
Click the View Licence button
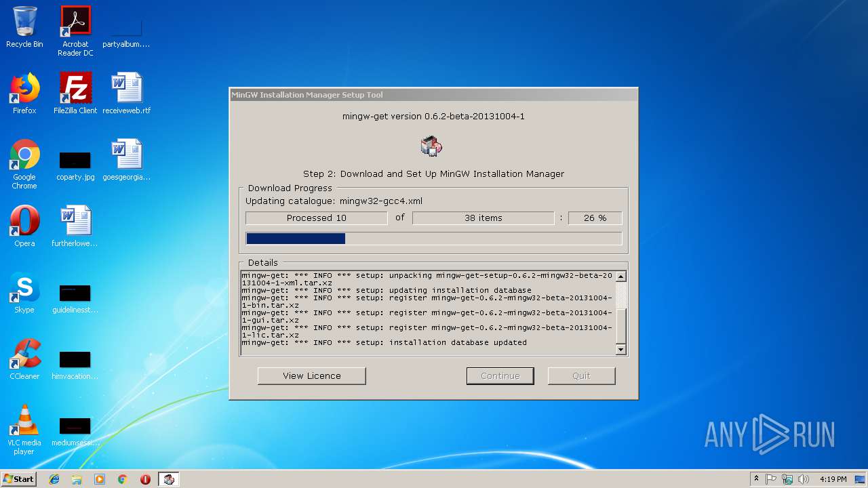312,376
